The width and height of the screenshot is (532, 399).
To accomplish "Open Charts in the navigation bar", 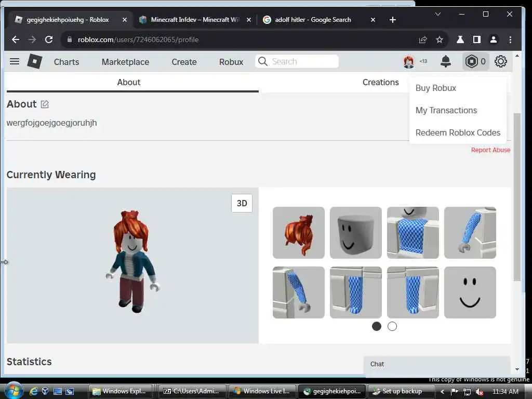I will click(66, 62).
